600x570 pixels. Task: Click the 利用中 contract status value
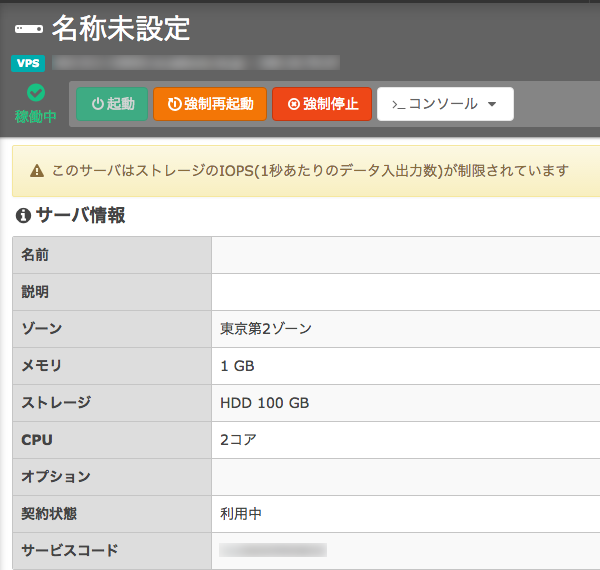click(241, 514)
